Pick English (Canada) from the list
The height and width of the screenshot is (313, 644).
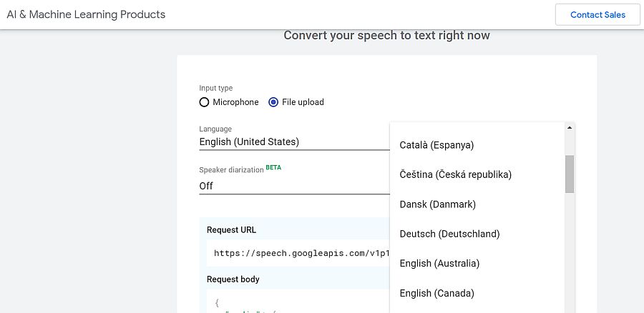point(436,293)
